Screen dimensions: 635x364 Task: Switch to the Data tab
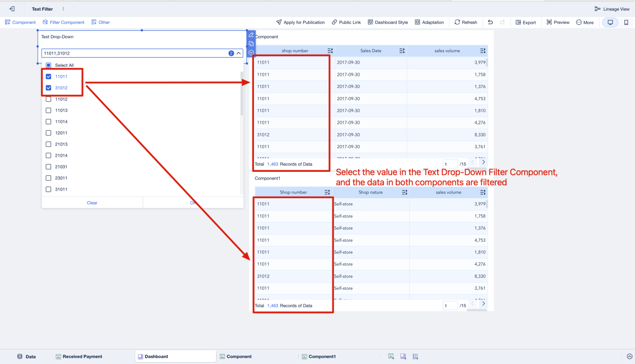(x=26, y=356)
